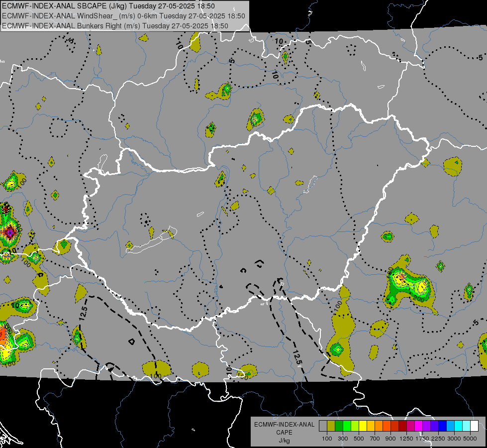
Task: Click the ECMWF-INDEX-ANAL legend heading
Action: pyautogui.click(x=284, y=425)
